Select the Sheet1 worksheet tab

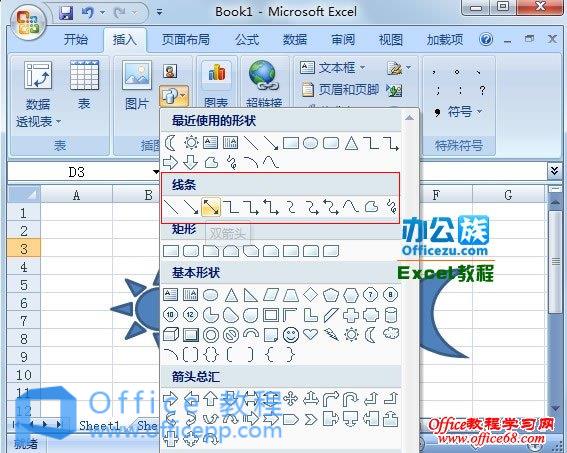coord(99,425)
